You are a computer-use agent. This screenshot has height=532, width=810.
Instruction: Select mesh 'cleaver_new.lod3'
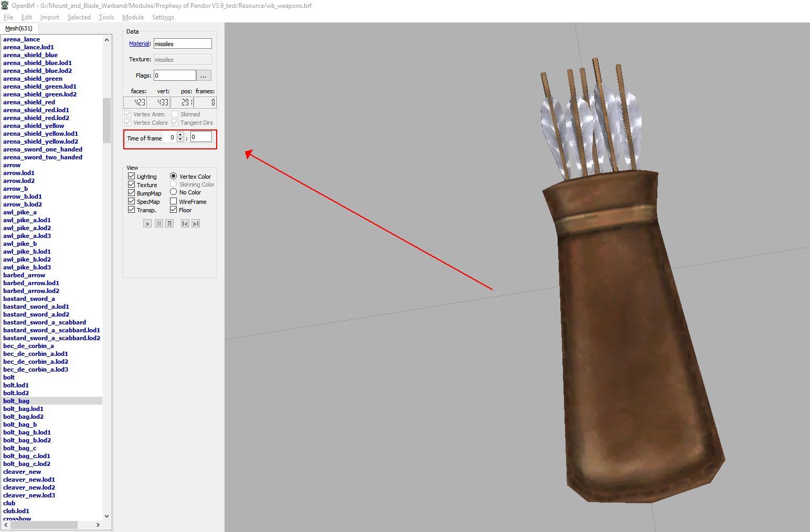tap(29, 495)
